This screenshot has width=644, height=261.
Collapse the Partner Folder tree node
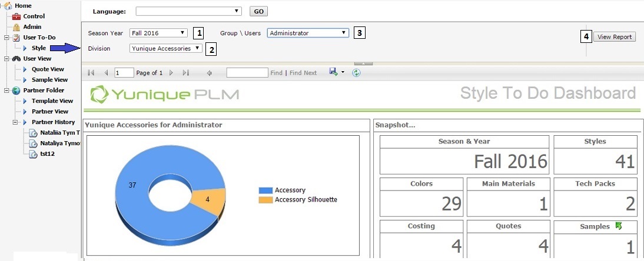(x=6, y=91)
